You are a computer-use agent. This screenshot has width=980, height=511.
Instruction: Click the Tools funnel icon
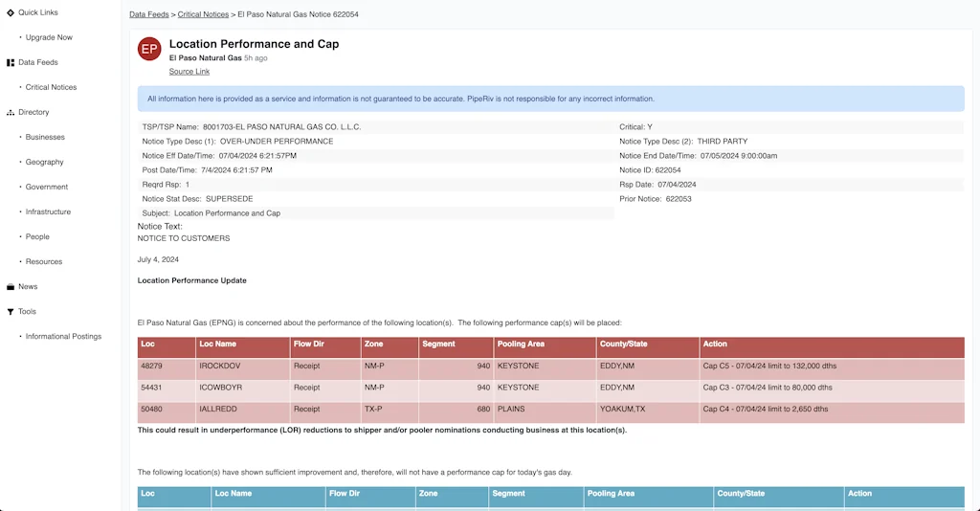tap(11, 312)
